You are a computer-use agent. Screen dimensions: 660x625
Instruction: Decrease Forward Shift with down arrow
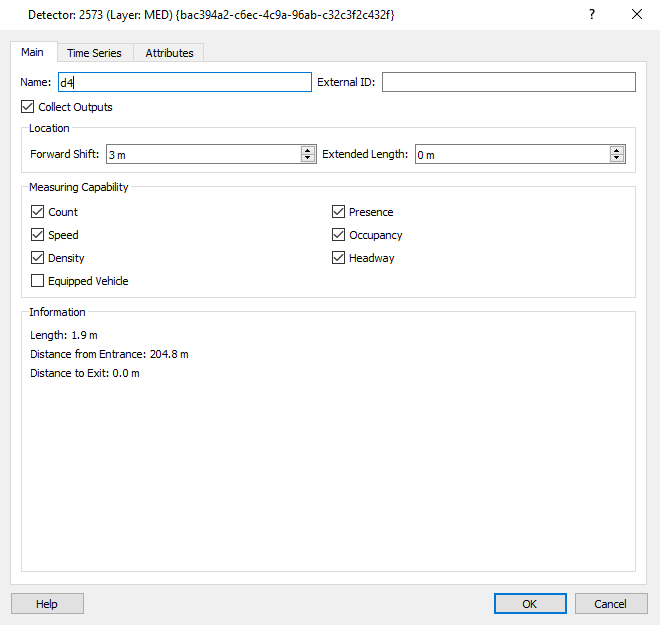308,159
